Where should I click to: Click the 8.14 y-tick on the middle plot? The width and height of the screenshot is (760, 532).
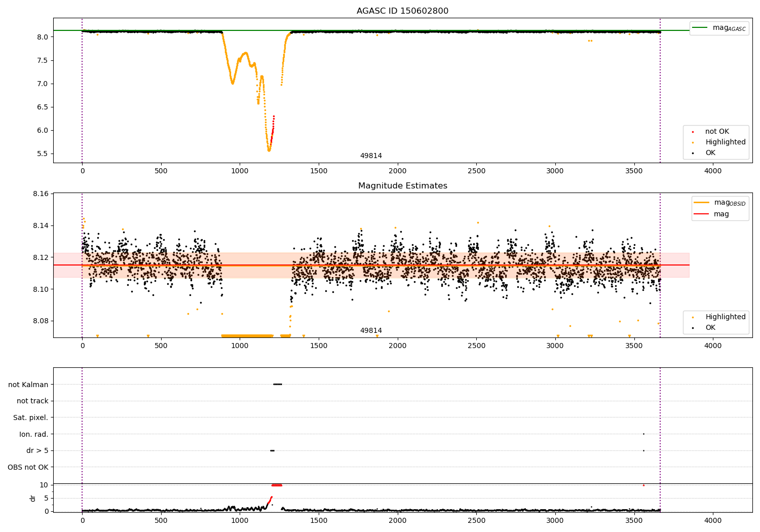(40, 225)
